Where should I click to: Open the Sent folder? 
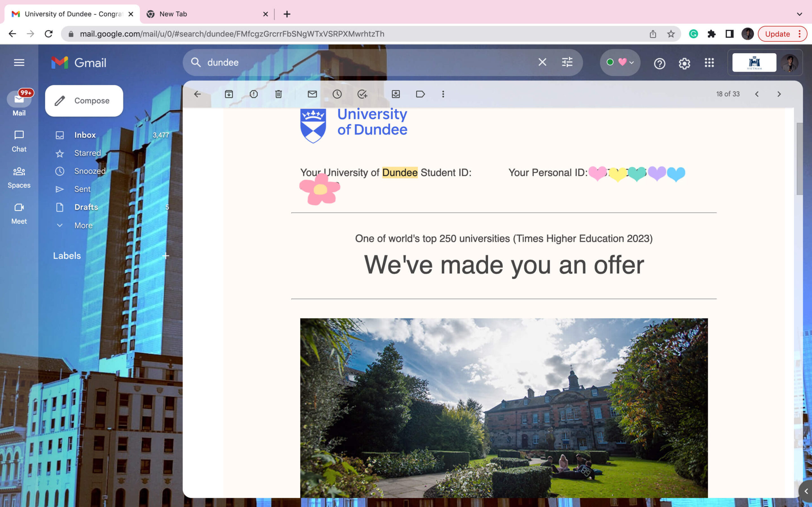82,189
